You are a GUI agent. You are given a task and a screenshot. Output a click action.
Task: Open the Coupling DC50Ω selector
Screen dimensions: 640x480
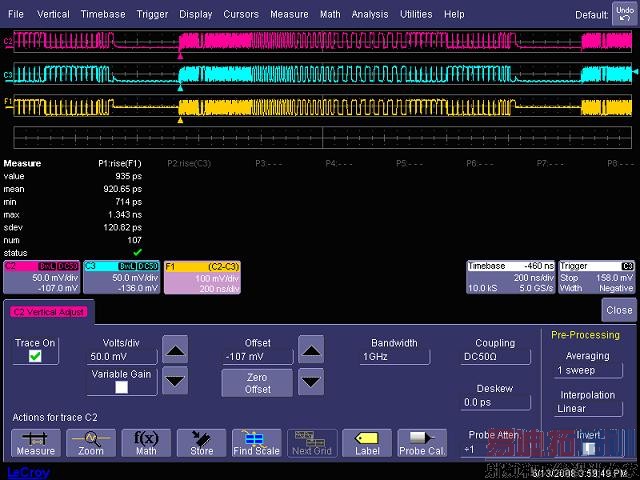point(495,356)
